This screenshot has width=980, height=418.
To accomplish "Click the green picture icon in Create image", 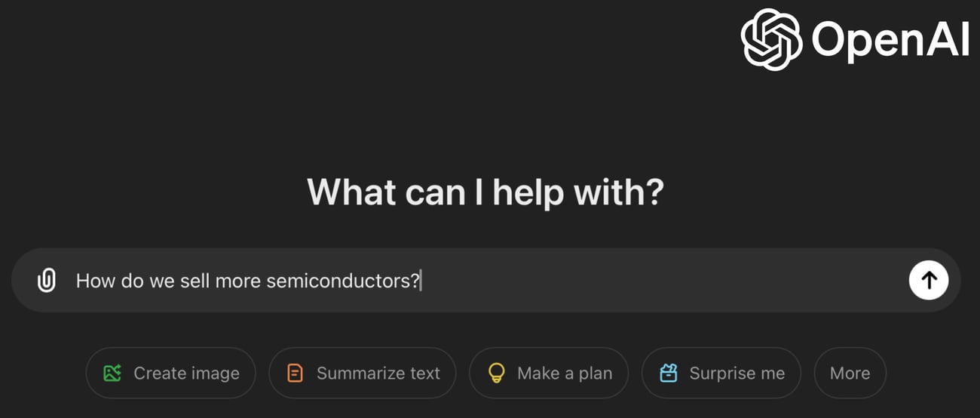I will [112, 373].
